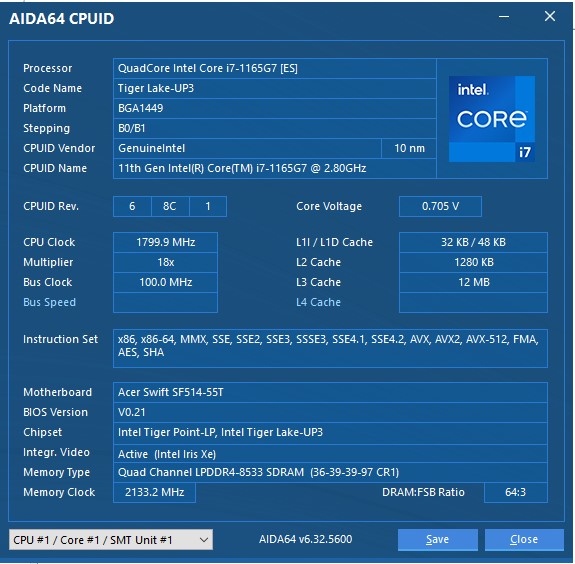Image resolution: width=575 pixels, height=564 pixels.
Task: Click the Multiplier 18x value box
Action: pyautogui.click(x=165, y=262)
